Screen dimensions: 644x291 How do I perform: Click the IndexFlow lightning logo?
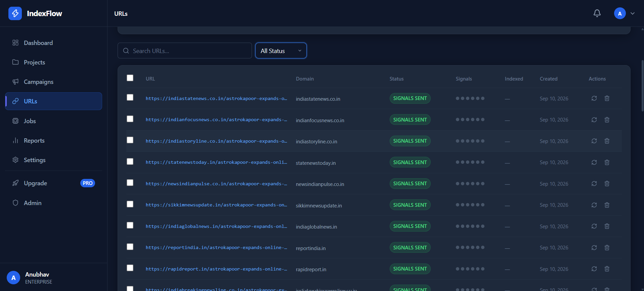(15, 13)
